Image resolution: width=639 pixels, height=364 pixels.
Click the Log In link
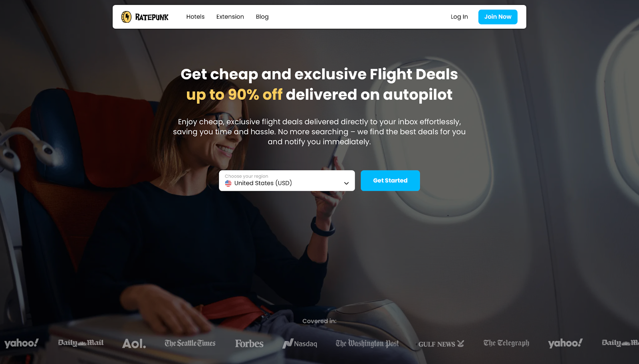pyautogui.click(x=459, y=17)
